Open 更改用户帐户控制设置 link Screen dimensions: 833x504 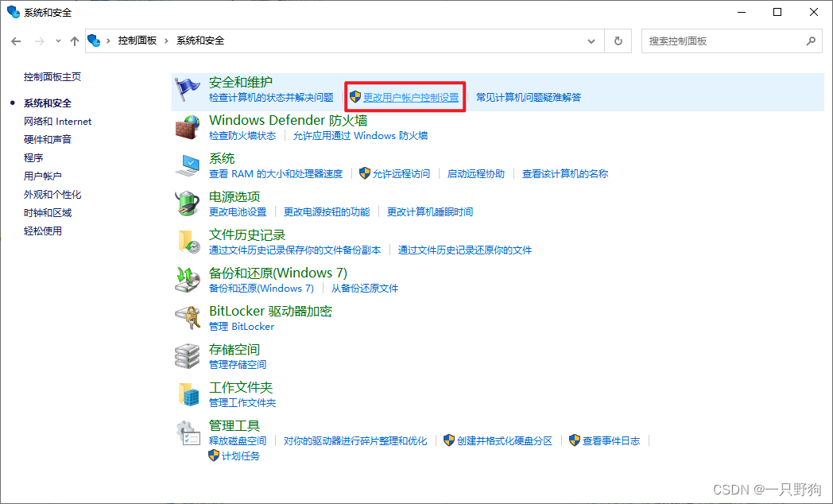coord(411,98)
